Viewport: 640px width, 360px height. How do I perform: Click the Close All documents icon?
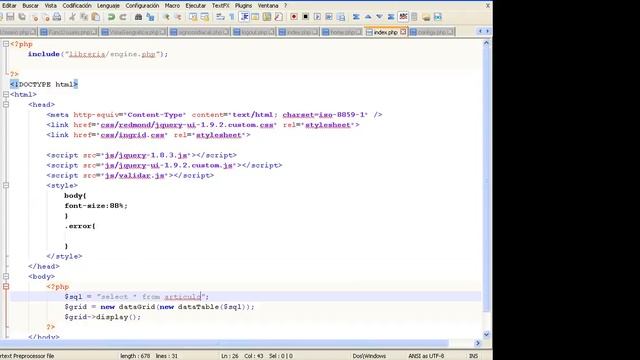[46, 18]
